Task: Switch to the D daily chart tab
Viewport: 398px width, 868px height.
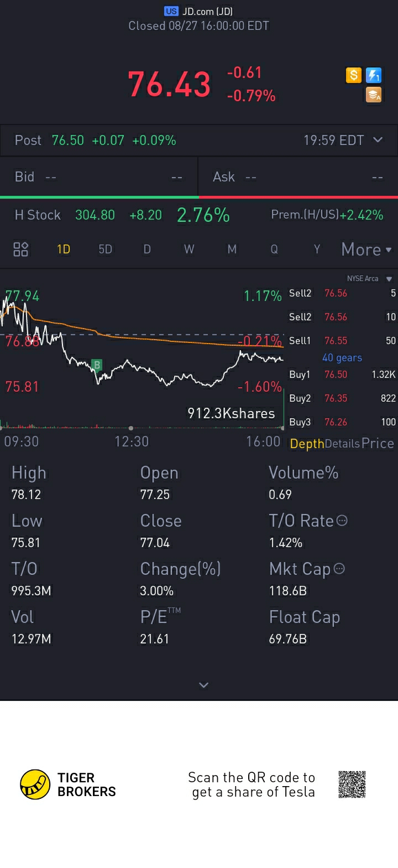Action: point(147,250)
